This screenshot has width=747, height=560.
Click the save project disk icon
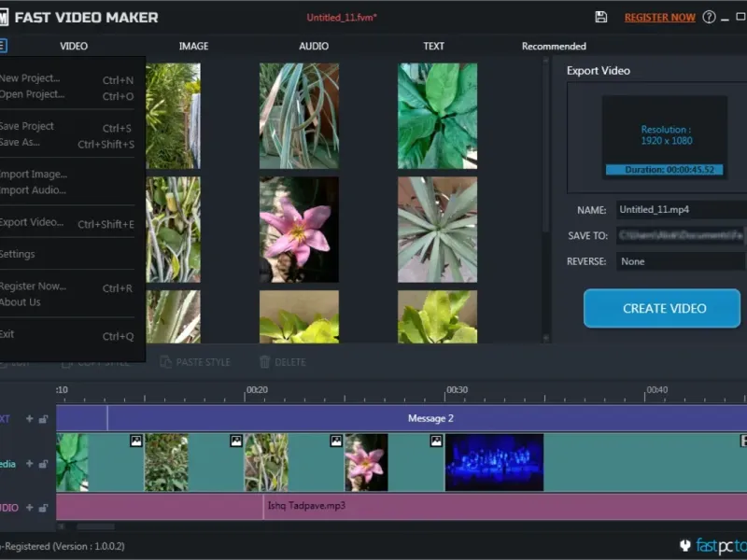pyautogui.click(x=601, y=17)
